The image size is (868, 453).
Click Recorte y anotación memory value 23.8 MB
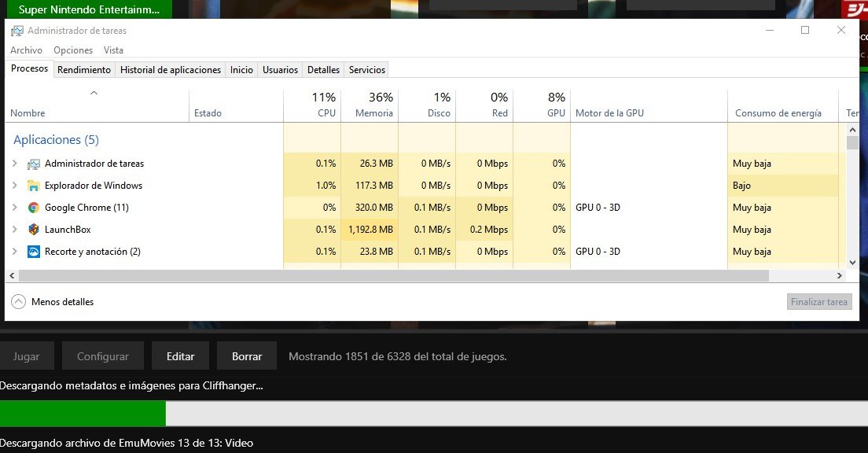[x=377, y=252]
